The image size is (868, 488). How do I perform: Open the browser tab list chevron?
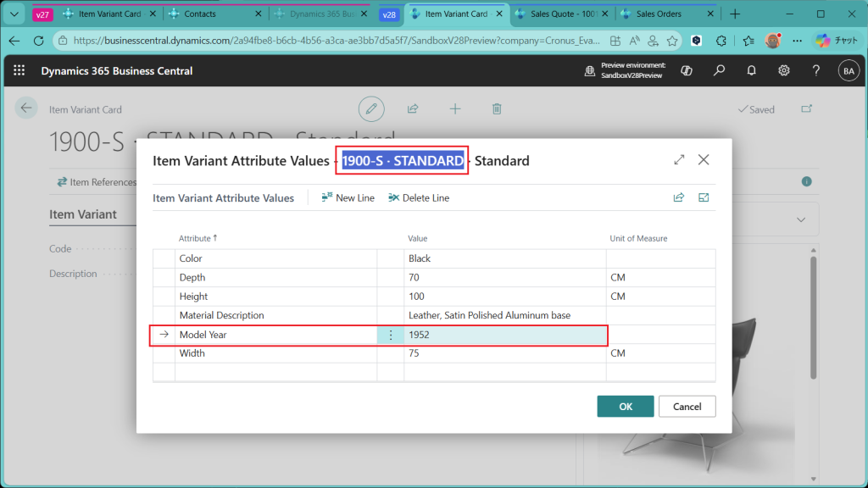(13, 14)
